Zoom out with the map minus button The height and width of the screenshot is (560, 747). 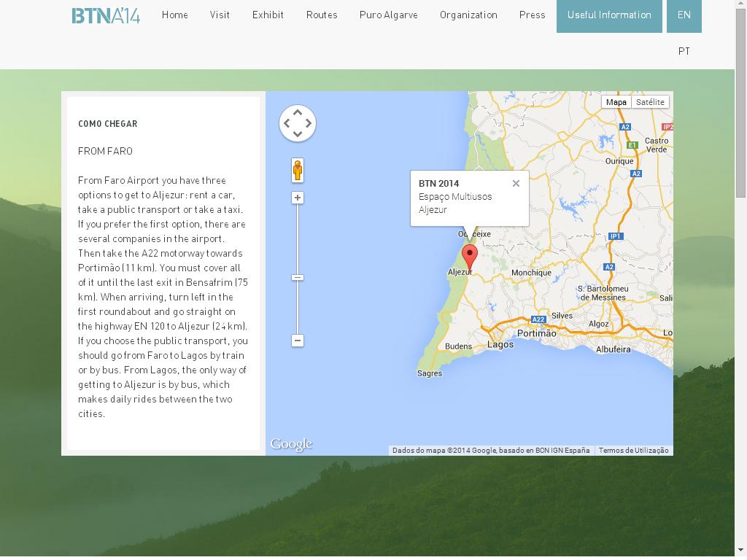(x=298, y=341)
